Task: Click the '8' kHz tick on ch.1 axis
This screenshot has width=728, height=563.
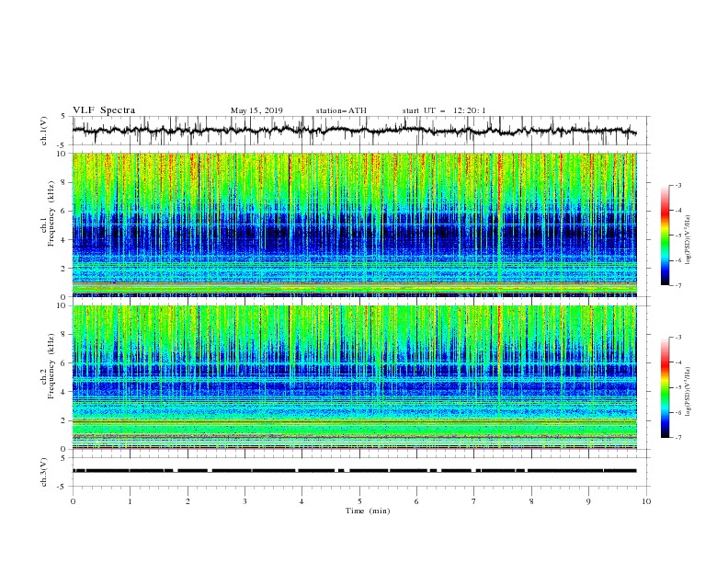Action: coord(64,182)
